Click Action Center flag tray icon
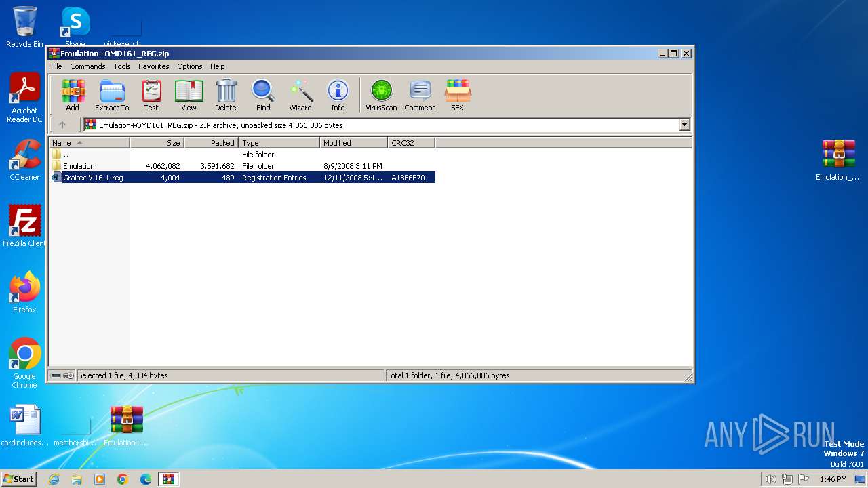Screen dimensions: 868x488 (805, 479)
